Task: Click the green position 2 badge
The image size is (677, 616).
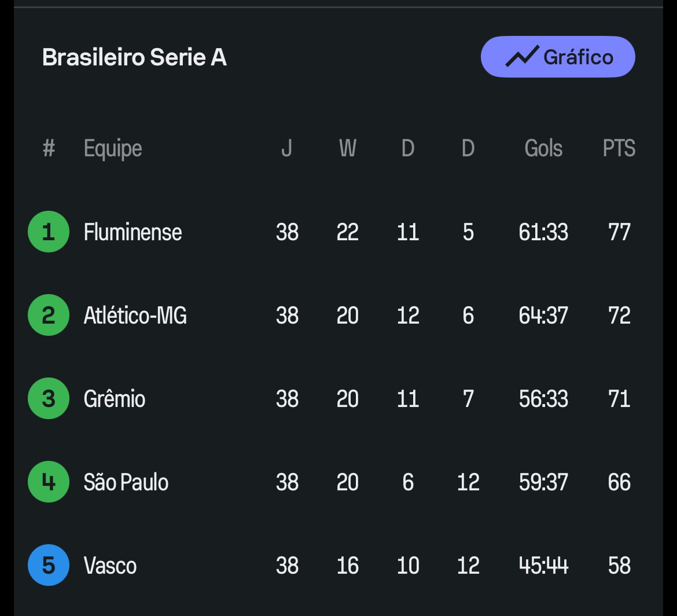Action: (49, 315)
